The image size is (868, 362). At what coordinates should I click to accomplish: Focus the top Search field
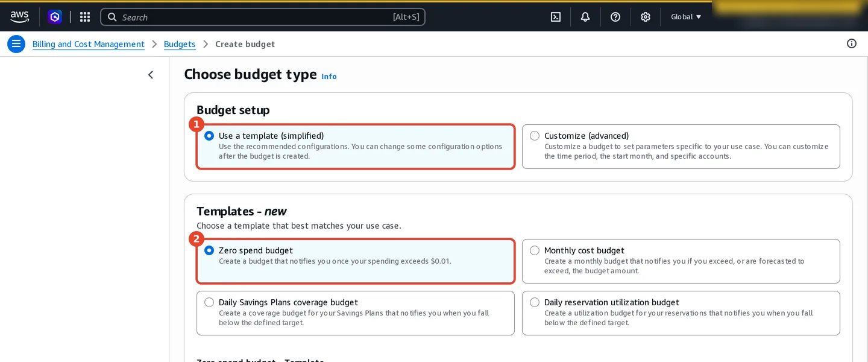click(x=263, y=17)
